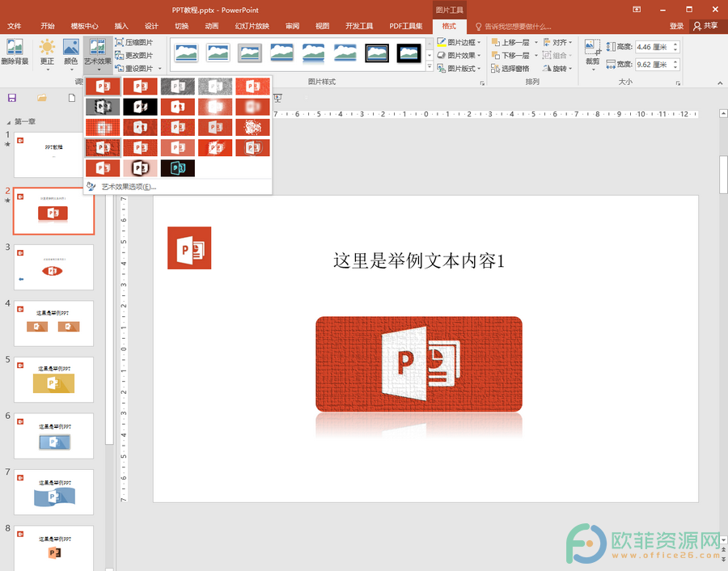
Task: Click 上移一层 bring forward
Action: click(510, 42)
